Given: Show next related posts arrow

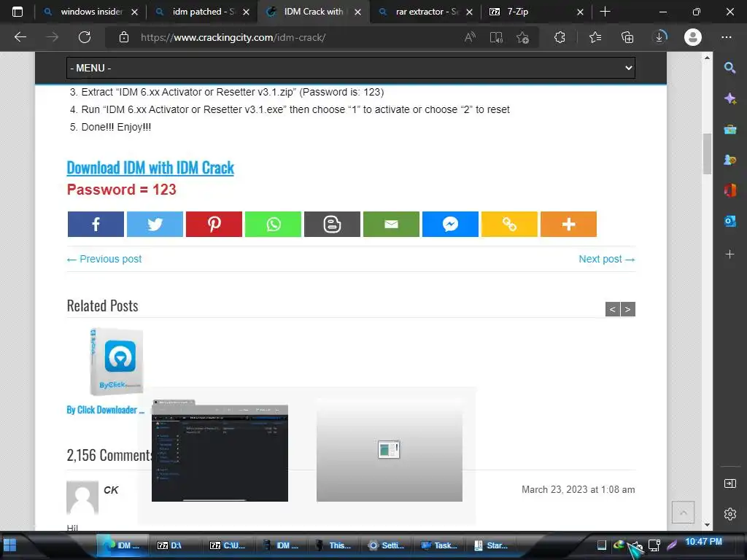Looking at the screenshot, I should click(x=628, y=309).
